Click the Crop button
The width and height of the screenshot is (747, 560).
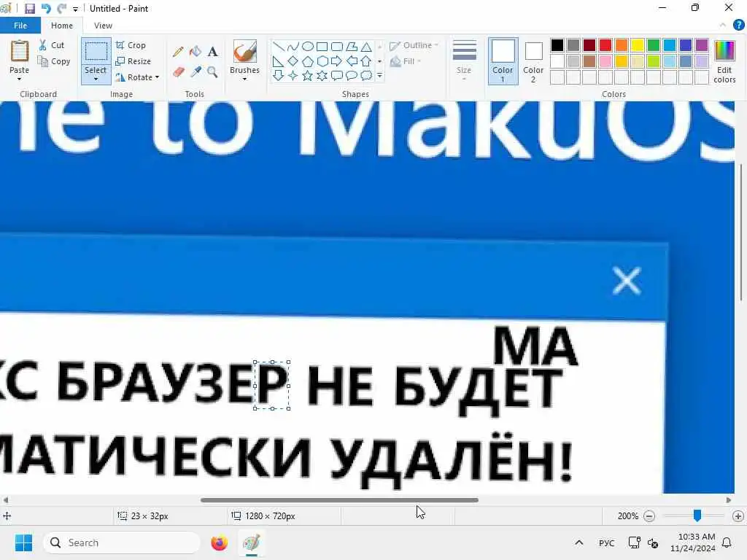click(131, 45)
